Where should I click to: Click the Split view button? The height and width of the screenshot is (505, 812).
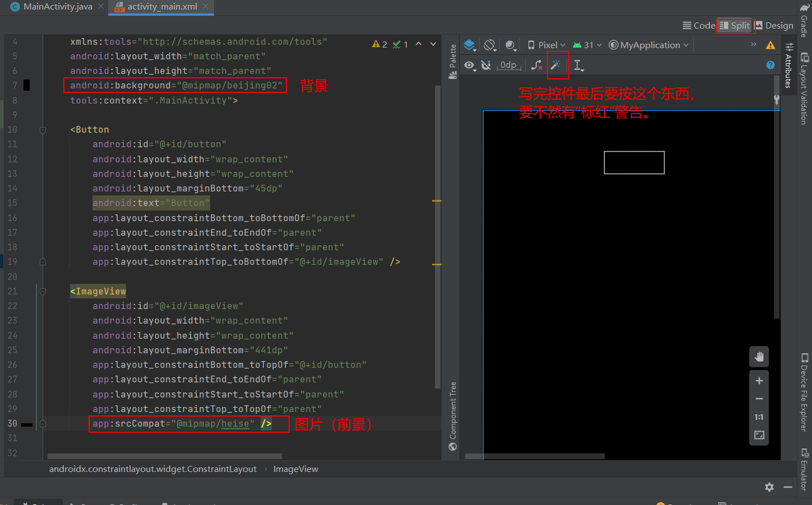pyautogui.click(x=736, y=25)
